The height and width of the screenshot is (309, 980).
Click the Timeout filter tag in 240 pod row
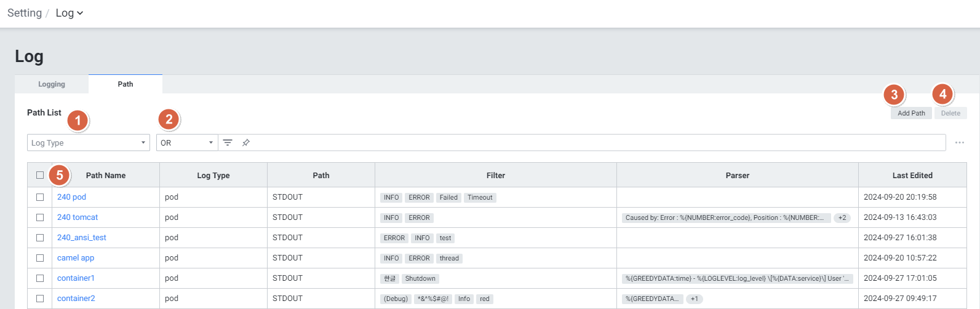[479, 198]
